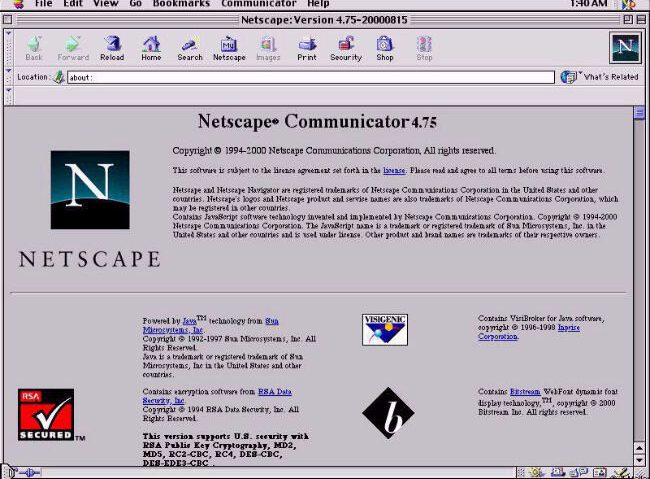Open the Security info icon
Image resolution: width=650 pixels, height=479 pixels.
click(346, 47)
